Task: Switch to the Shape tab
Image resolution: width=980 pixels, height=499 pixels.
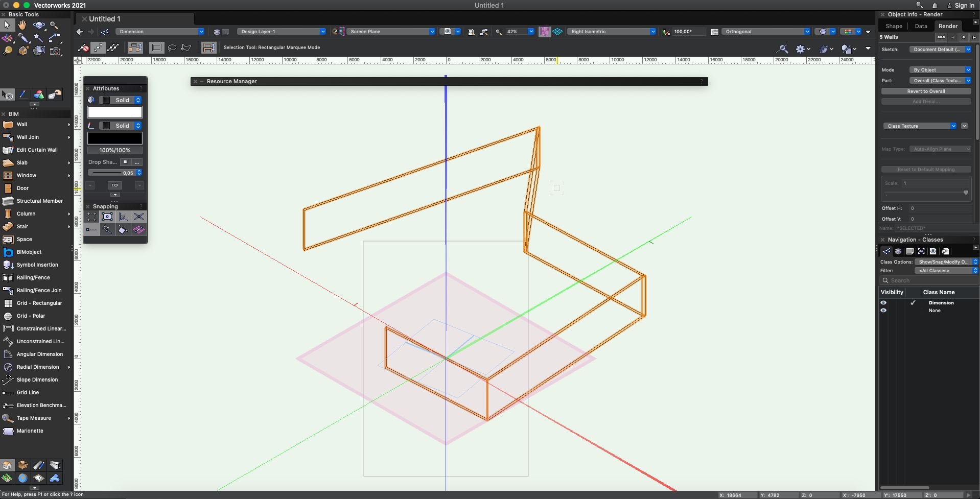Action: pos(894,26)
